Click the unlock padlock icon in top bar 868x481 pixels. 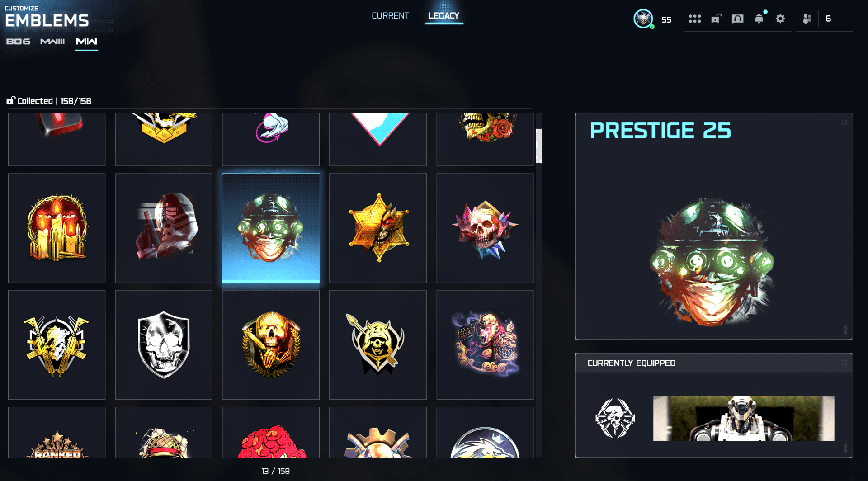[716, 19]
